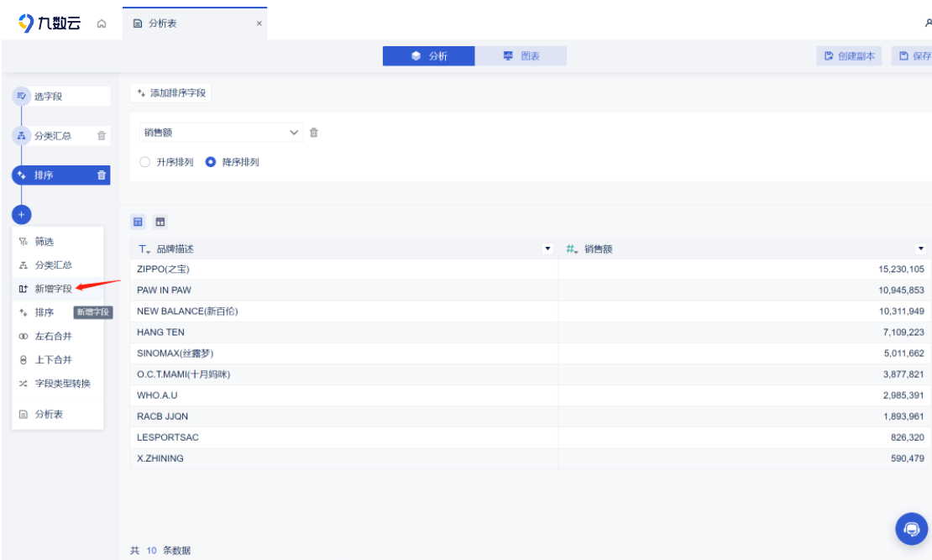Select the O.C.T.MAMI(十月妈咪) cell
The image size is (932, 560).
(344, 374)
